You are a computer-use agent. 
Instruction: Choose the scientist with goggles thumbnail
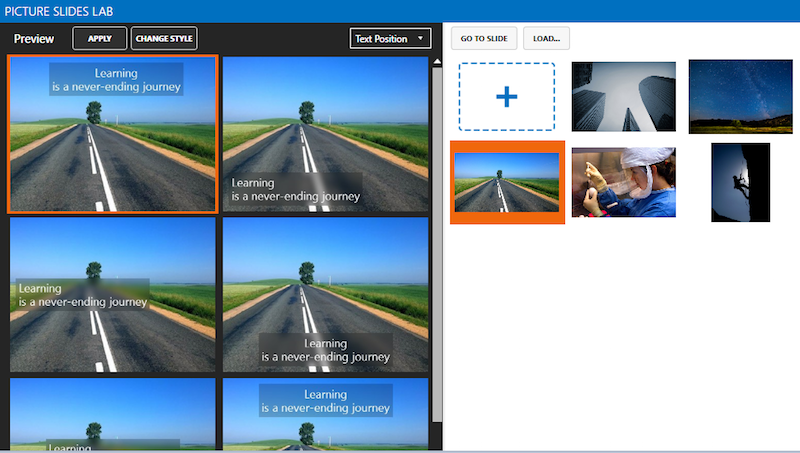[x=623, y=182]
